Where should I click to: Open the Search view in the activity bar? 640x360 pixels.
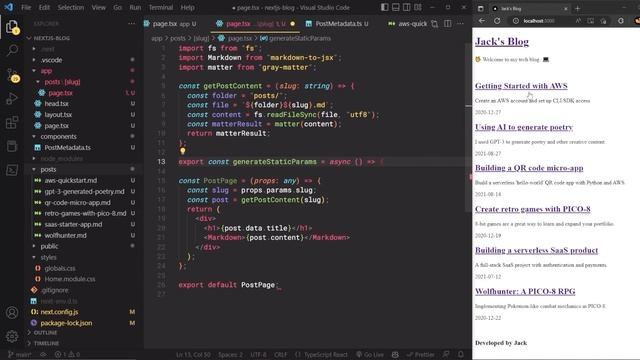pyautogui.click(x=12, y=51)
